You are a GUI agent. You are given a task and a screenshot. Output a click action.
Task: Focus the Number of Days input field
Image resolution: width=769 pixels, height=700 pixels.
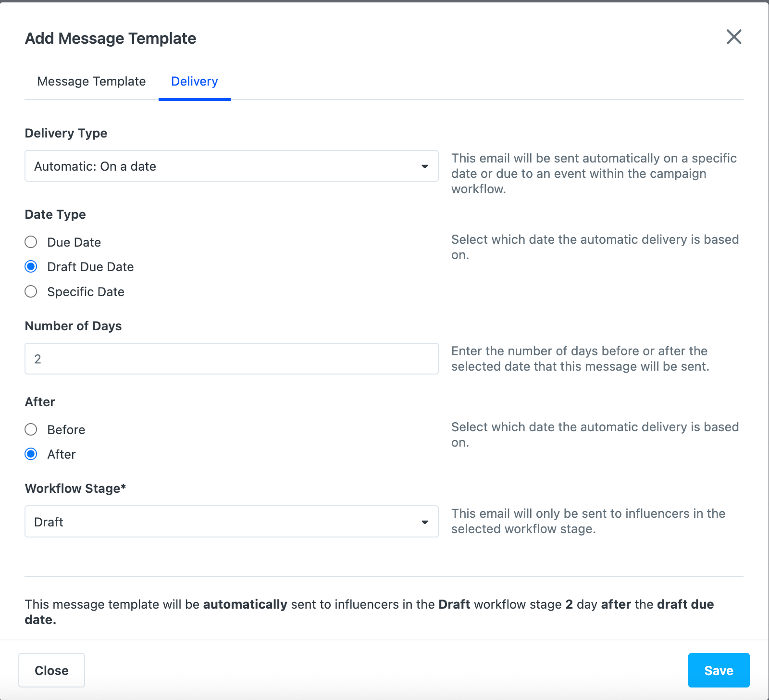pyautogui.click(x=231, y=359)
